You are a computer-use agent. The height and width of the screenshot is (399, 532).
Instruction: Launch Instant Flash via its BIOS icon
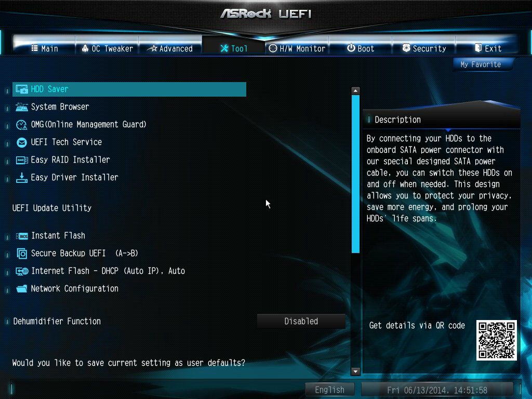click(21, 236)
